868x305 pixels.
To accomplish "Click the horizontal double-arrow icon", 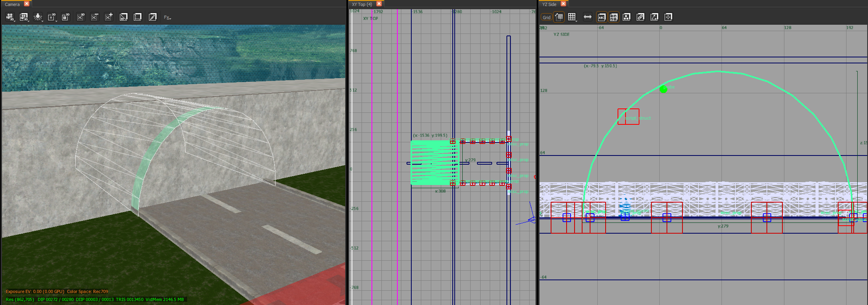I will pyautogui.click(x=587, y=17).
